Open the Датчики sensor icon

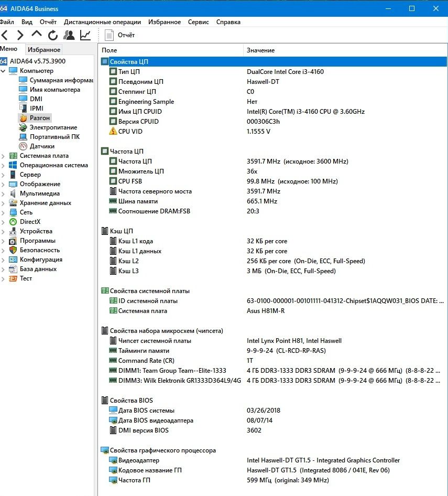coord(23,146)
